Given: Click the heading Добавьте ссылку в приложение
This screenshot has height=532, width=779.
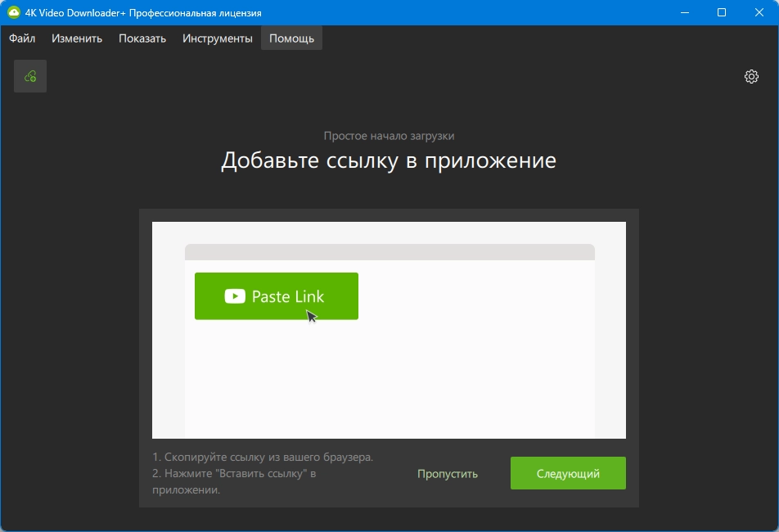Looking at the screenshot, I should click(389, 160).
